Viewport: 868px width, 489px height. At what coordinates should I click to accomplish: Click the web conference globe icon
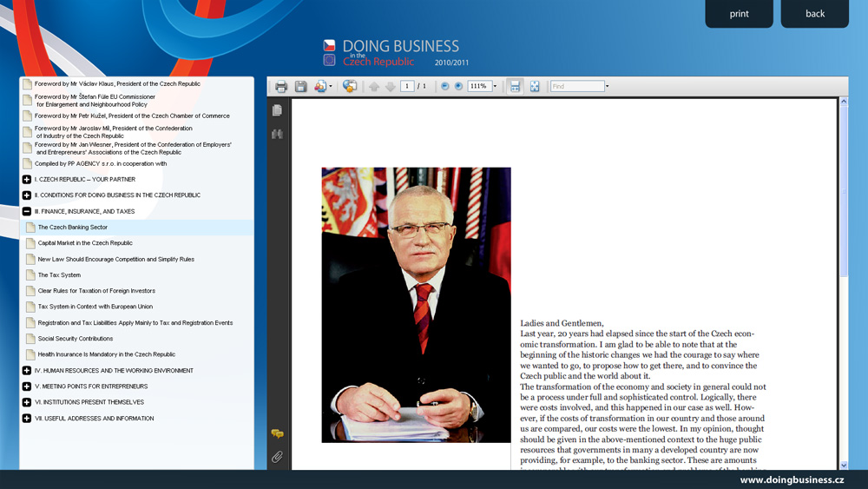pyautogui.click(x=350, y=86)
